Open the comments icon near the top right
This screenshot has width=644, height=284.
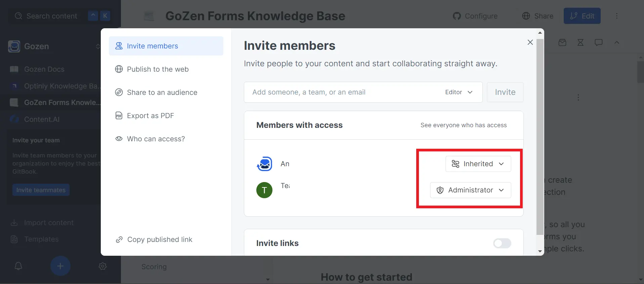599,42
